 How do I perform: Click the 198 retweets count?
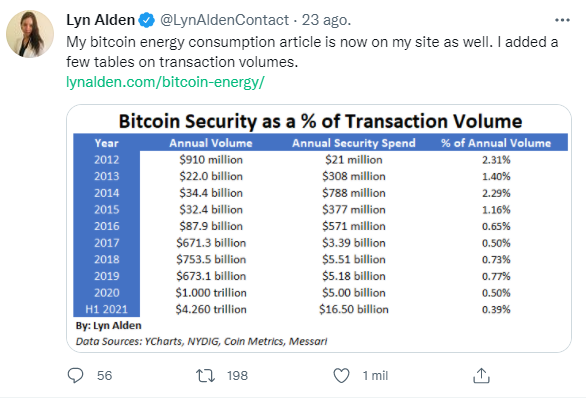point(237,376)
